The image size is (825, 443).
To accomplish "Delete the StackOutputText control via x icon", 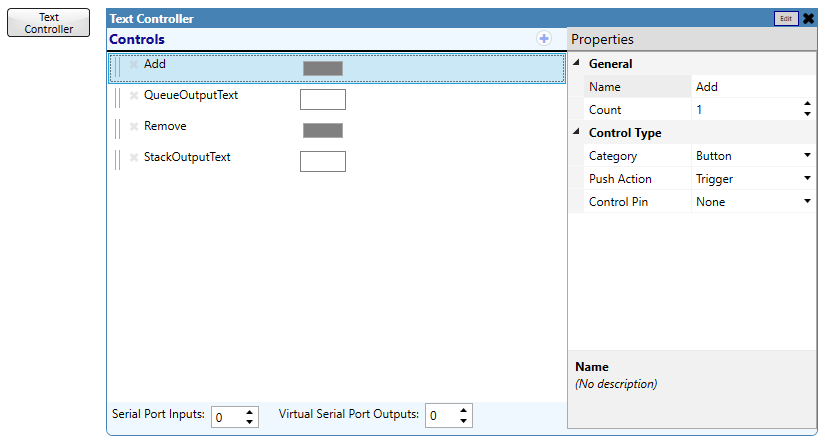I will click(x=134, y=157).
